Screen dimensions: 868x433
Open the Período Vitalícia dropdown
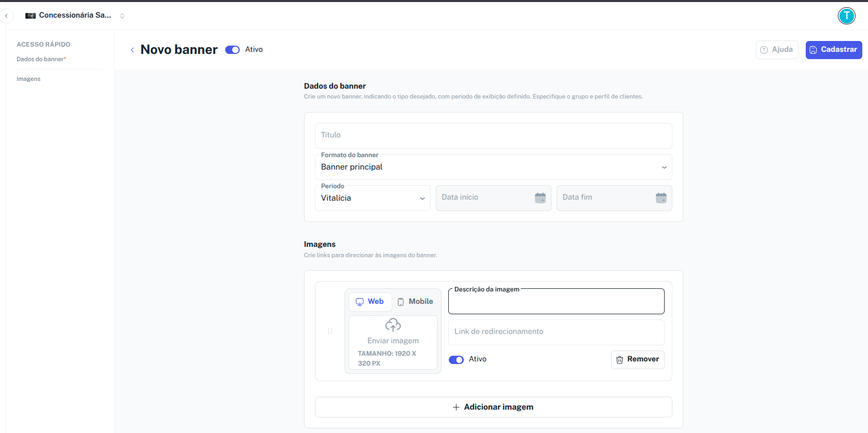tap(373, 198)
